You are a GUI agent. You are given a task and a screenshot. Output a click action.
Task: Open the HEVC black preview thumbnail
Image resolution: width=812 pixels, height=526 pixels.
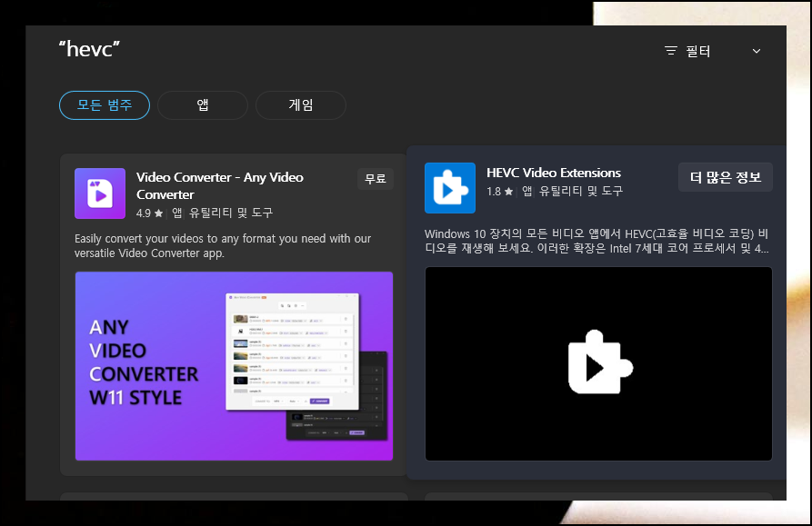[598, 363]
